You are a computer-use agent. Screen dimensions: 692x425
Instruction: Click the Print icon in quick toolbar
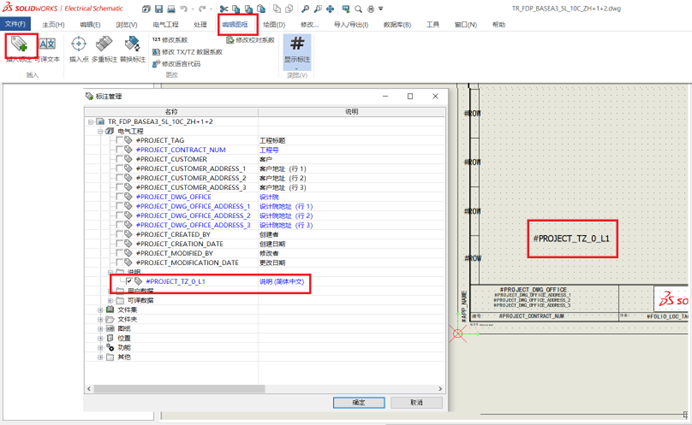(x=171, y=9)
